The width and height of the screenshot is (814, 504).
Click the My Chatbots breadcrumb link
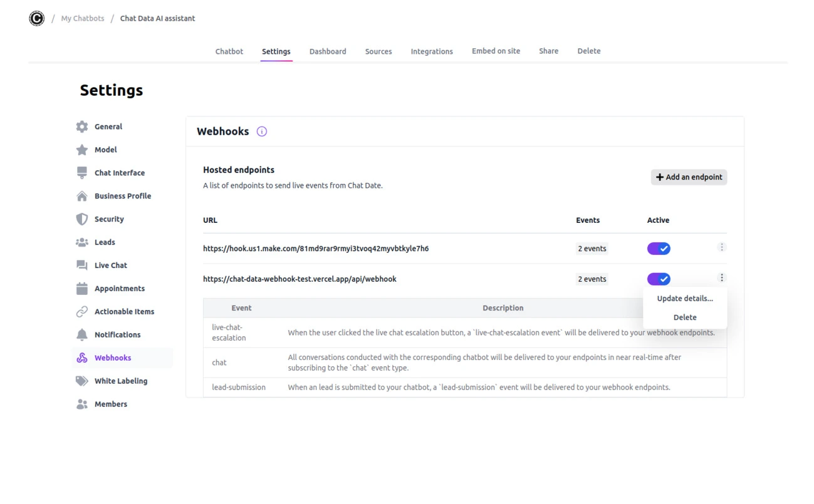tap(82, 18)
